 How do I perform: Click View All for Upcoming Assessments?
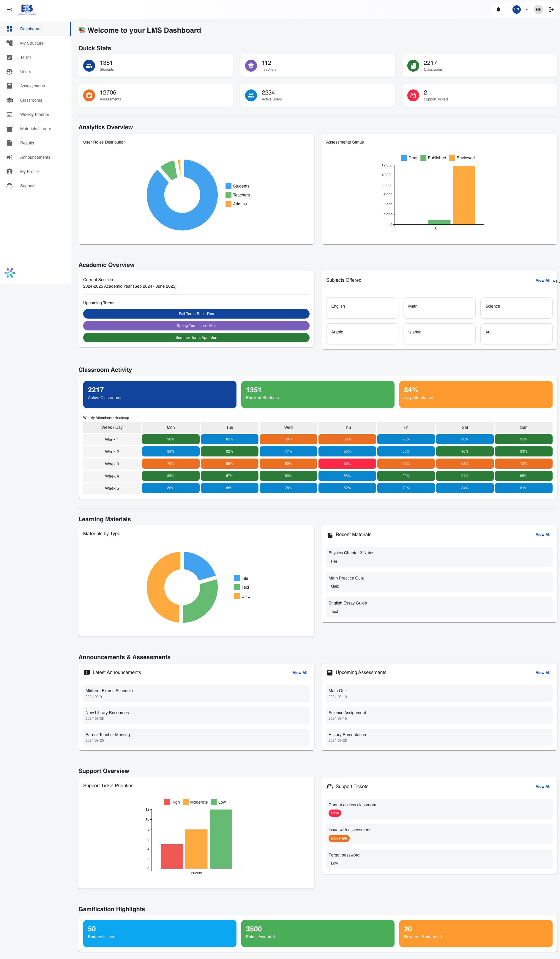click(543, 673)
